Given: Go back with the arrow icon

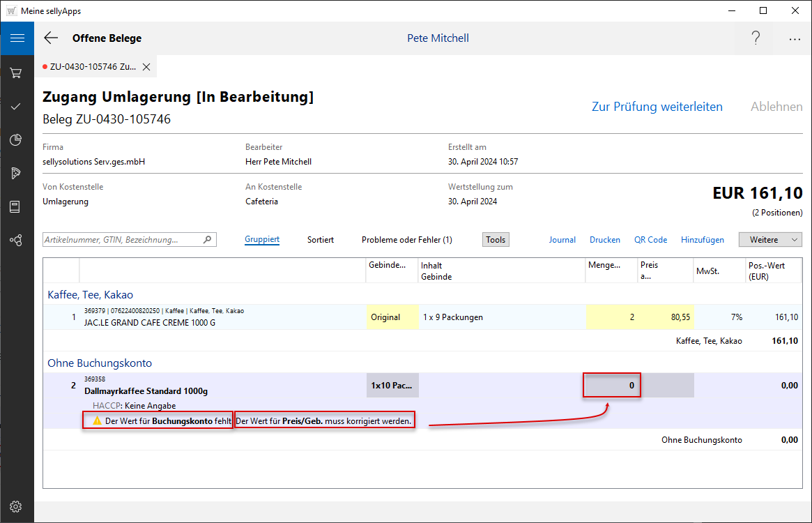Looking at the screenshot, I should [51, 38].
